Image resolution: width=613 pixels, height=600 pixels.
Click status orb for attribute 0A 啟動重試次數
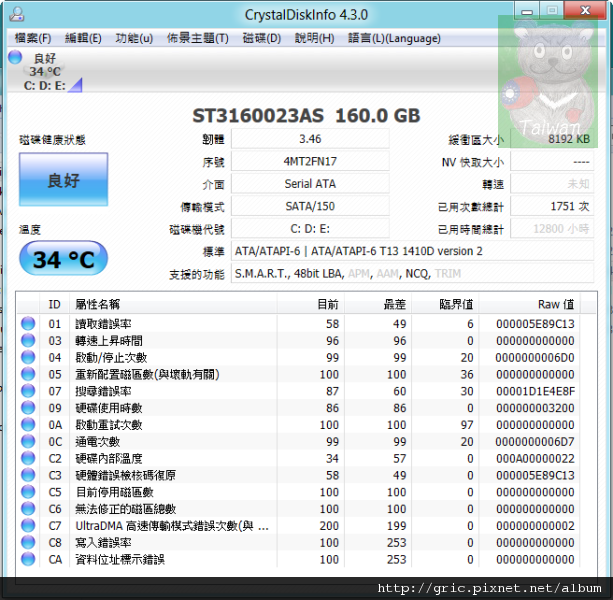tap(28, 424)
